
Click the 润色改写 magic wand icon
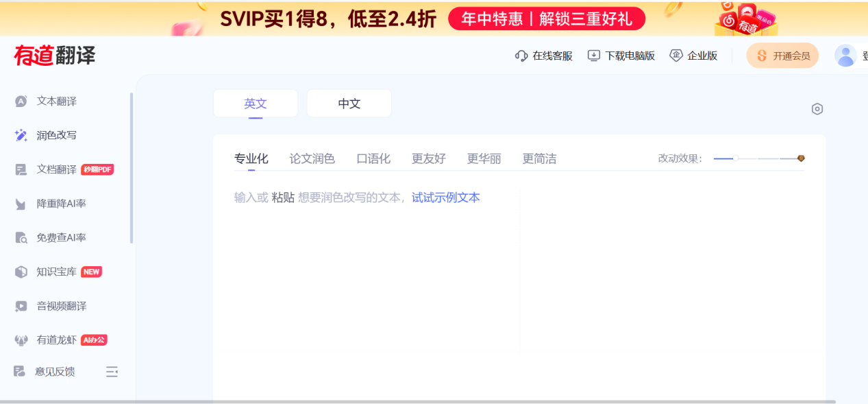tap(21, 135)
